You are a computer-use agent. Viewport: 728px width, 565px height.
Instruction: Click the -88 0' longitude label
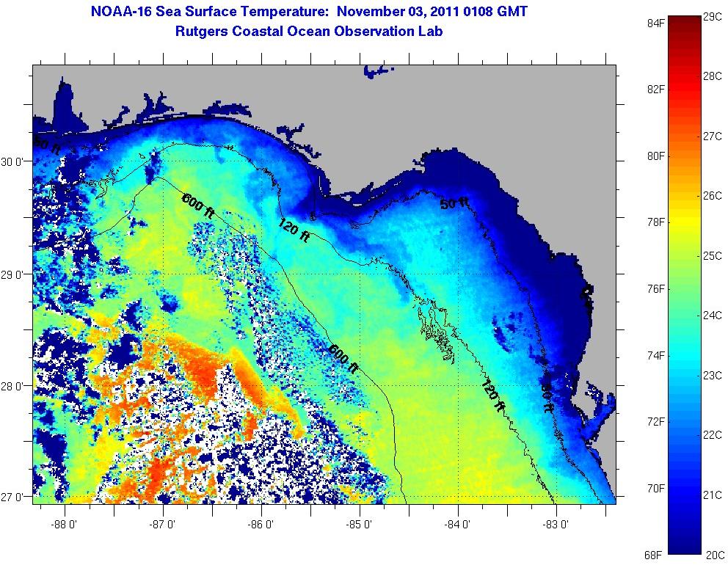65,525
